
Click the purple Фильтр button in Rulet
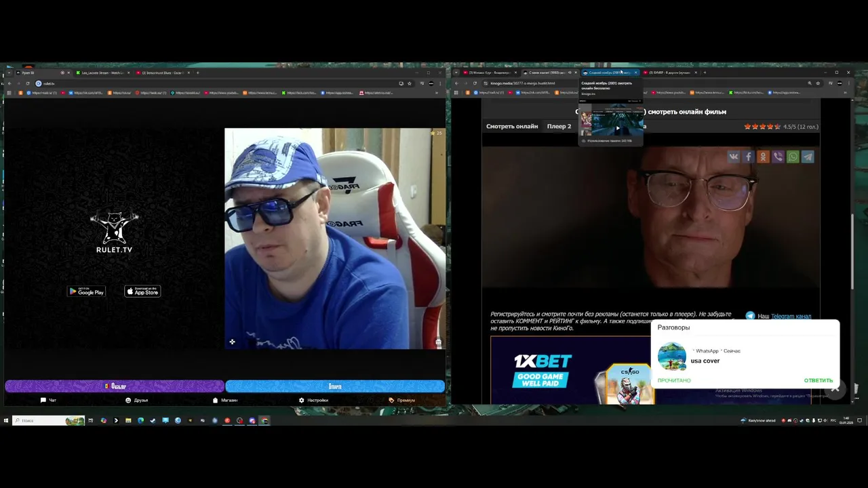[x=115, y=386]
